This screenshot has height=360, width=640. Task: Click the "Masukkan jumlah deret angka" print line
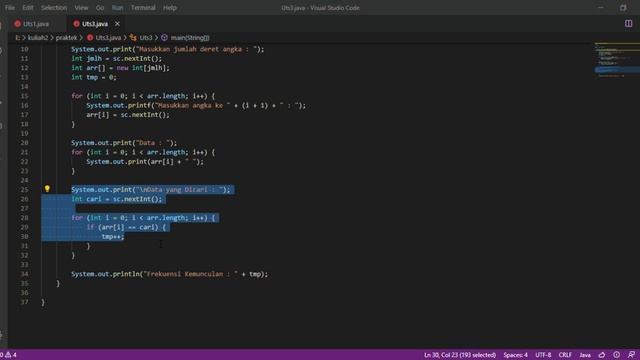(168, 49)
